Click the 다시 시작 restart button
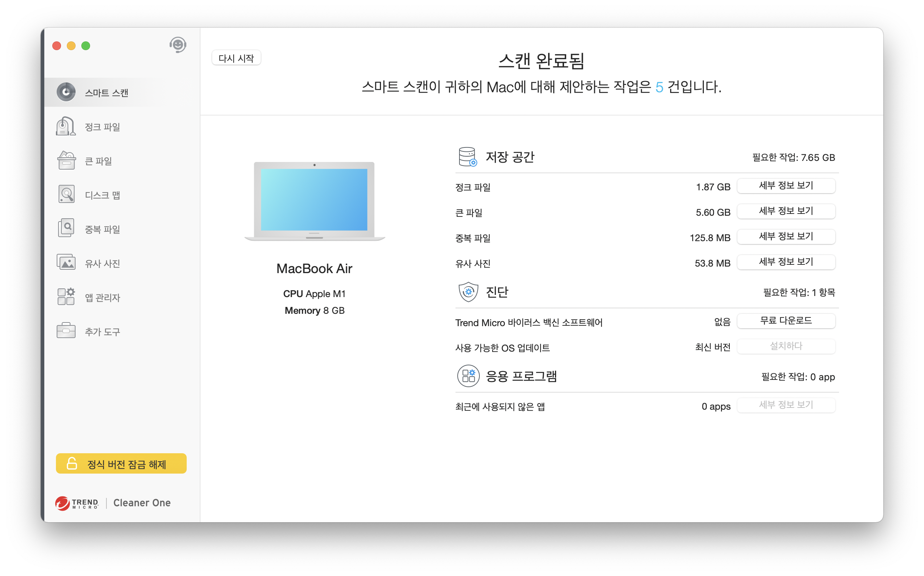The image size is (924, 576). [x=236, y=58]
